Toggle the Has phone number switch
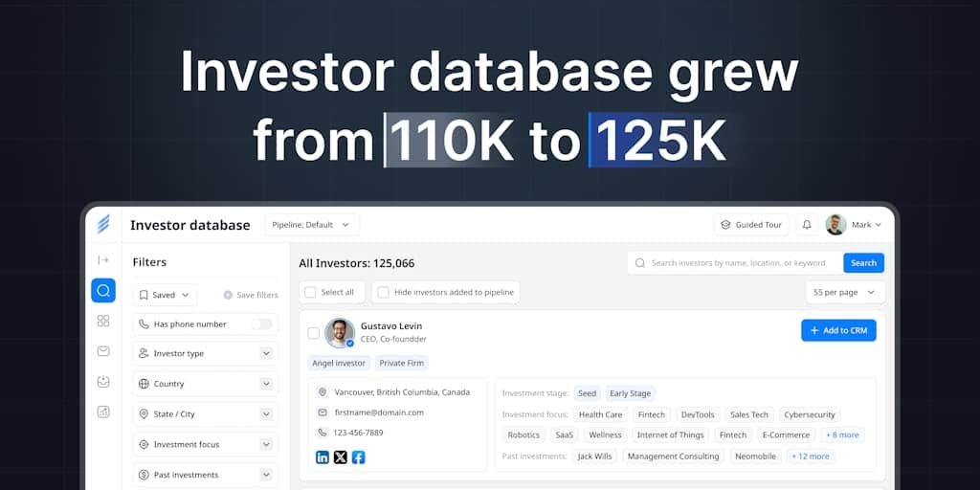The width and height of the screenshot is (980, 490). pyautogui.click(x=262, y=324)
